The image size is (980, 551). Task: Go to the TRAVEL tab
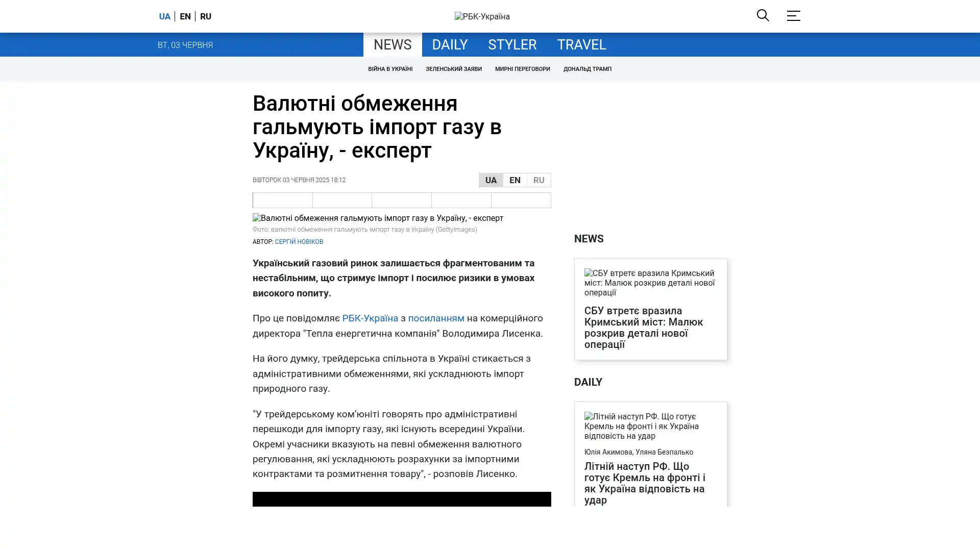click(x=581, y=44)
